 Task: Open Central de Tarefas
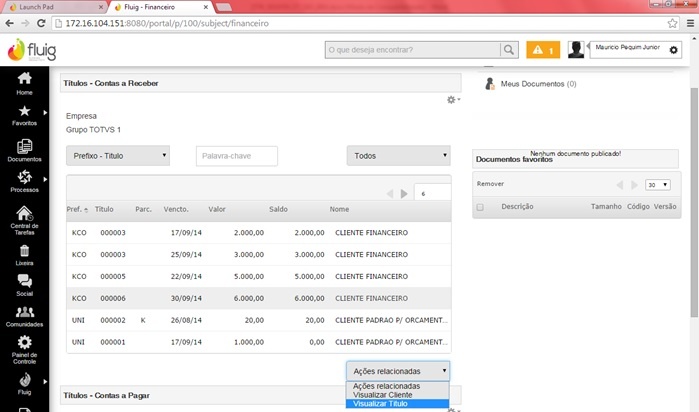pyautogui.click(x=24, y=220)
